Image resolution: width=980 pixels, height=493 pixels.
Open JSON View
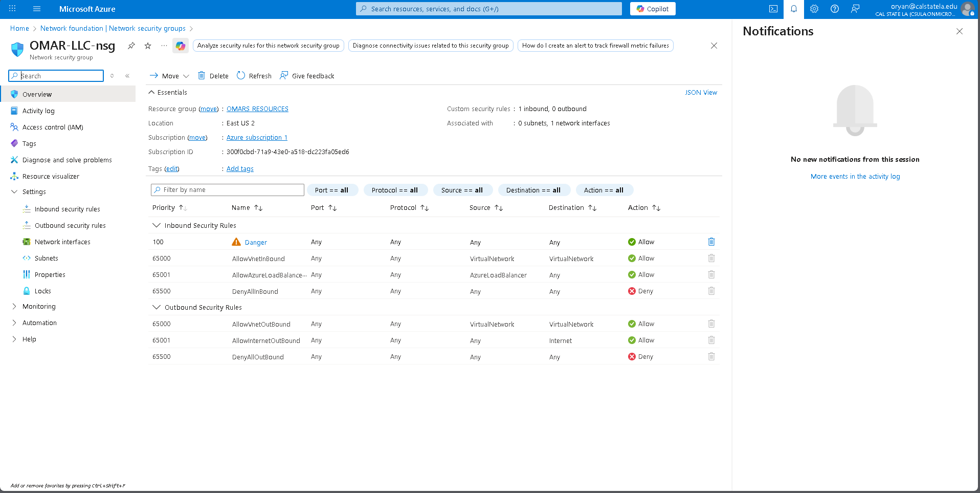[701, 92]
